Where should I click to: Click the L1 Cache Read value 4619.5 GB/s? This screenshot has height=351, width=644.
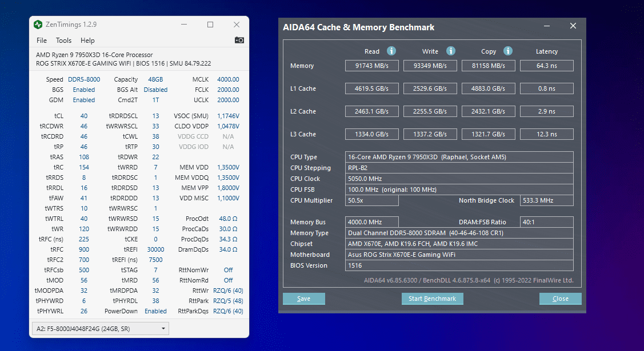click(x=371, y=88)
